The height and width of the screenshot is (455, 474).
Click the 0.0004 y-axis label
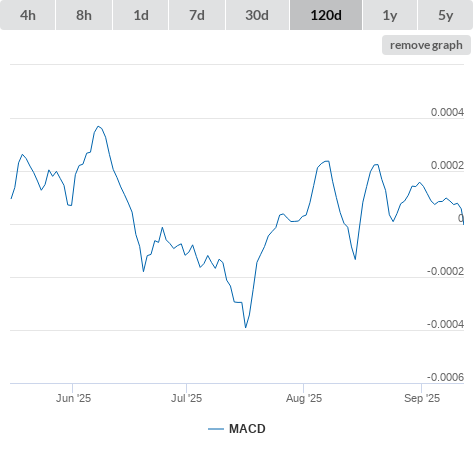click(x=447, y=112)
